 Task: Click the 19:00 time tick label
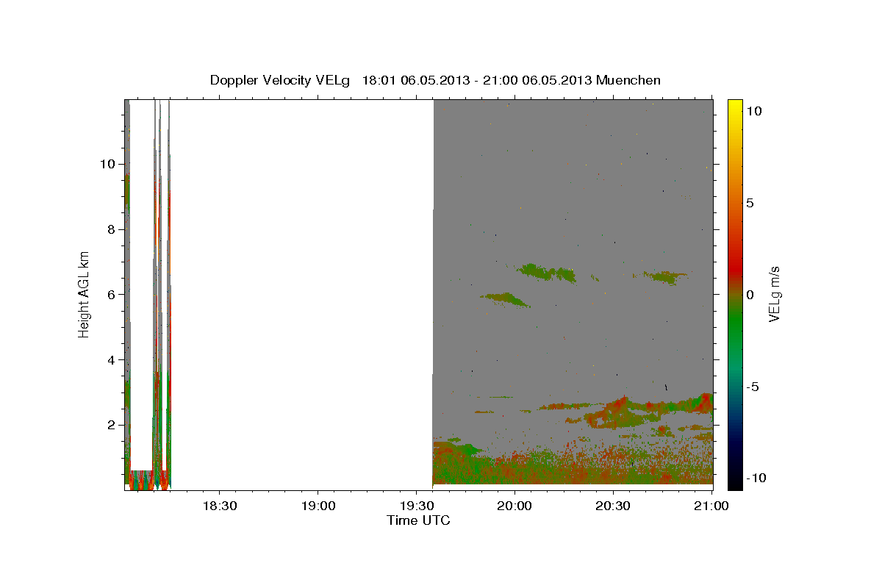[318, 506]
